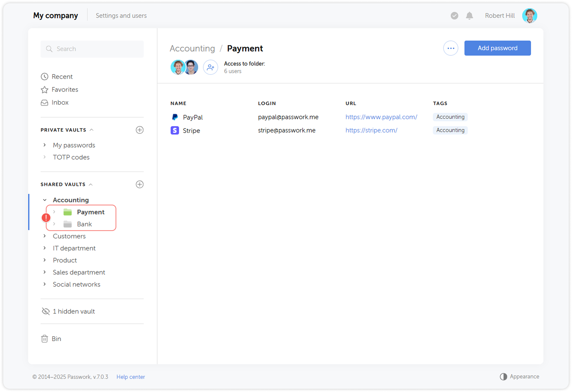
Task: Open Settings and users menu
Action: point(121,16)
